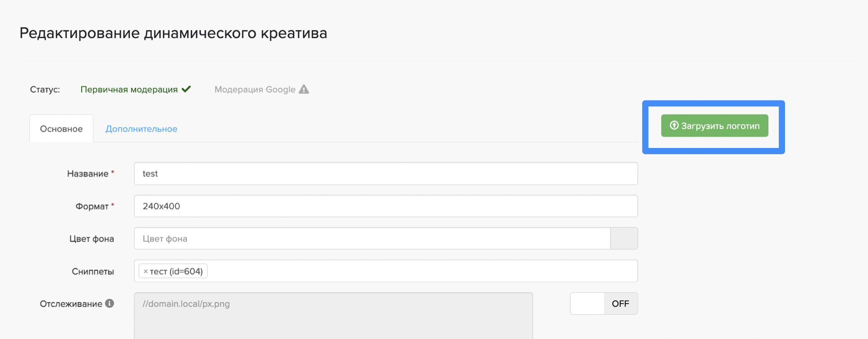Click the info icon next to Отслеживание

[110, 304]
